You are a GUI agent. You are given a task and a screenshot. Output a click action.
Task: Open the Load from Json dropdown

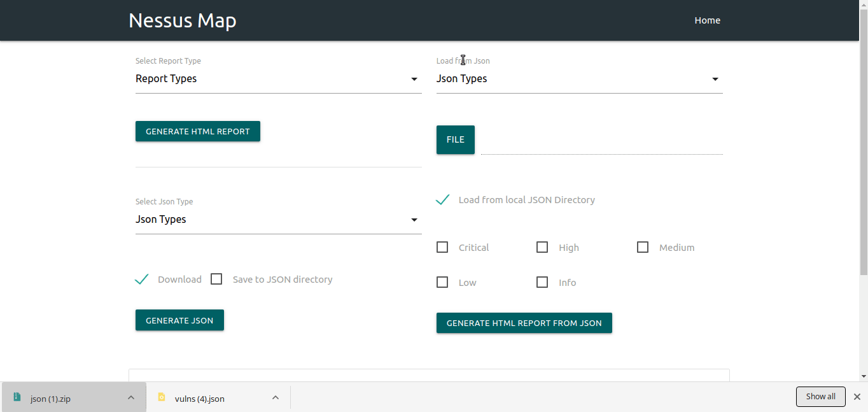point(579,79)
